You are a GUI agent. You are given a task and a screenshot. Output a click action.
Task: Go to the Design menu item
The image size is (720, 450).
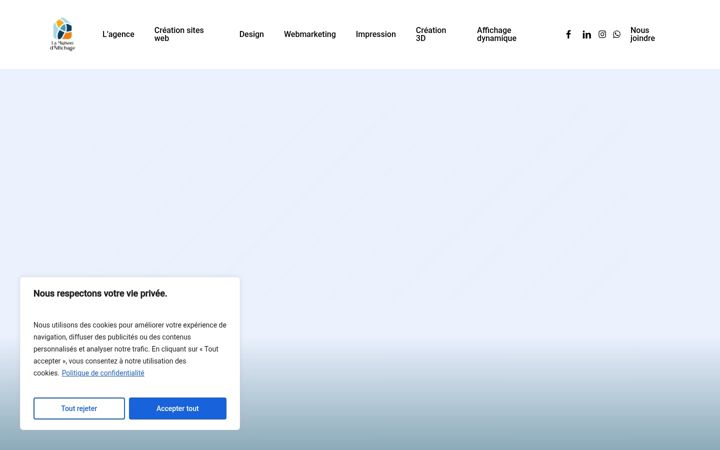(x=251, y=34)
